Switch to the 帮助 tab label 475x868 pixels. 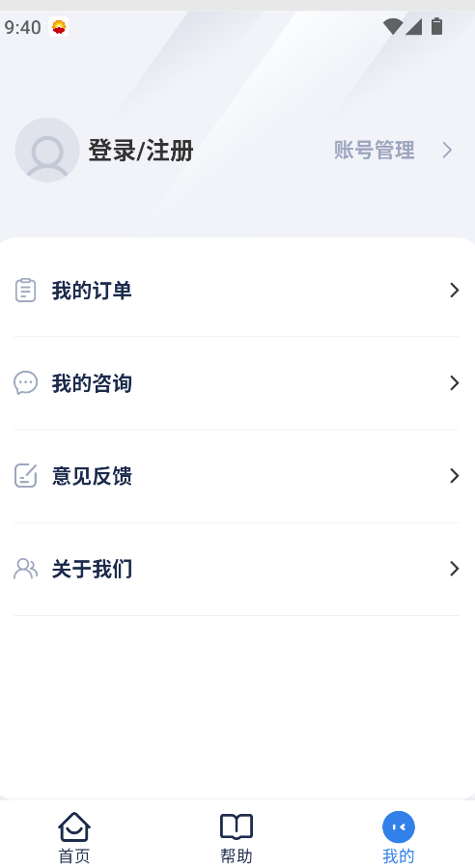(x=237, y=856)
